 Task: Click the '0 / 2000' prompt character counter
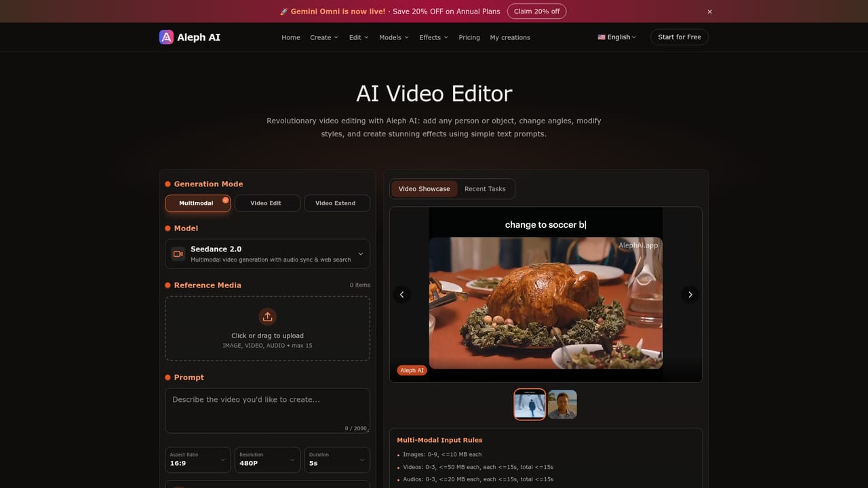click(x=355, y=428)
